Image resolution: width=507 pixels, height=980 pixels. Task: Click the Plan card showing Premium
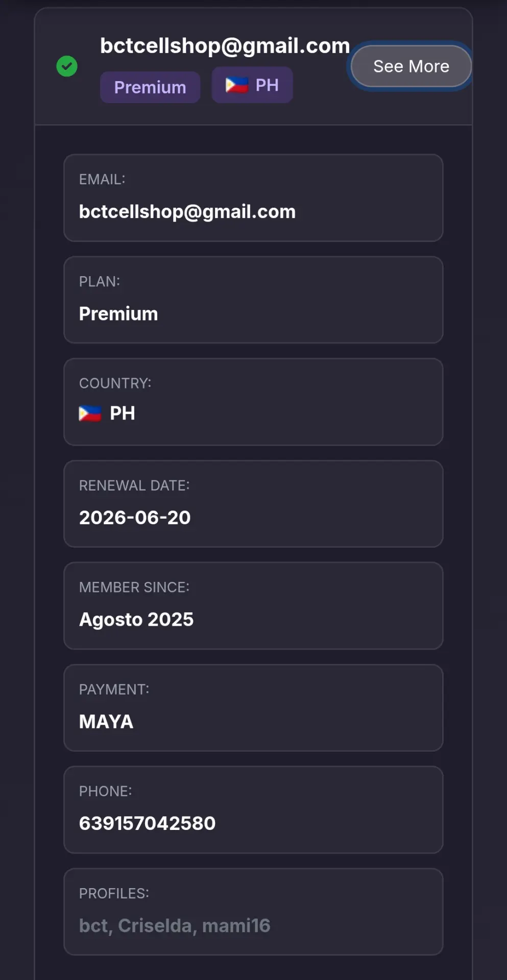pos(253,300)
